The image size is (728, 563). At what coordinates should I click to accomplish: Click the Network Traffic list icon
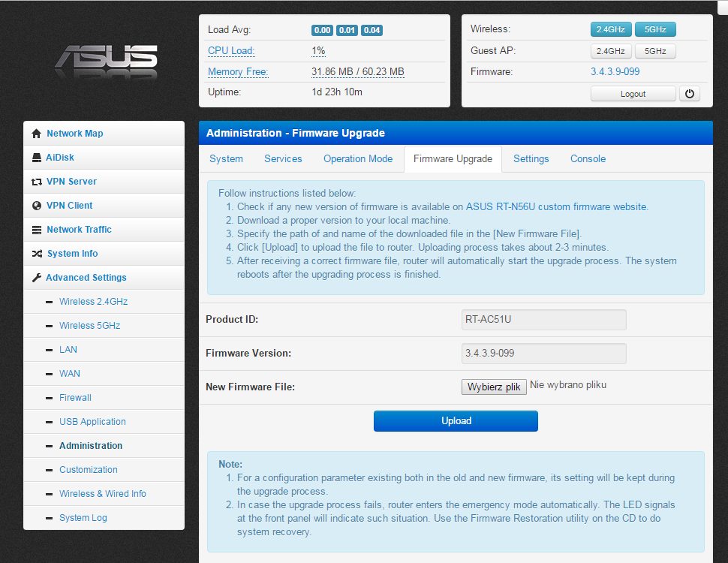[x=36, y=230]
